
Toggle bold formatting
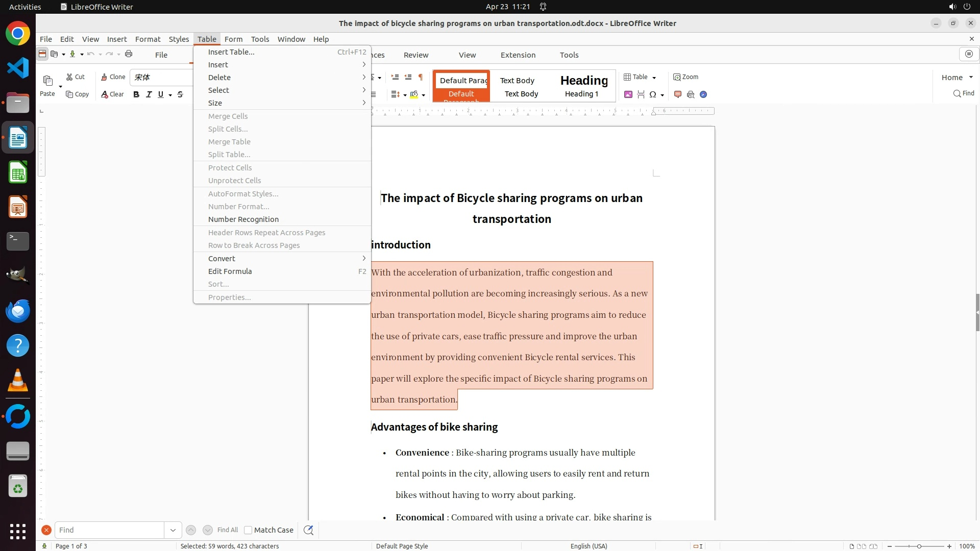[x=136, y=94]
